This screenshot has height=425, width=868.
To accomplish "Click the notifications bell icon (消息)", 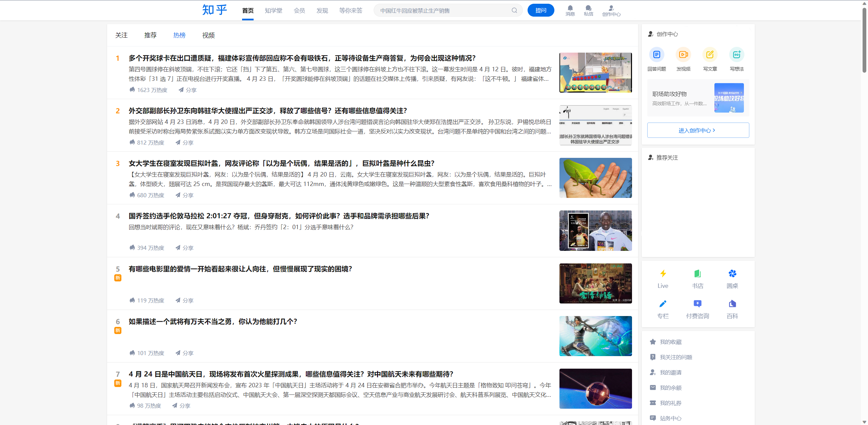I will 570,8.
